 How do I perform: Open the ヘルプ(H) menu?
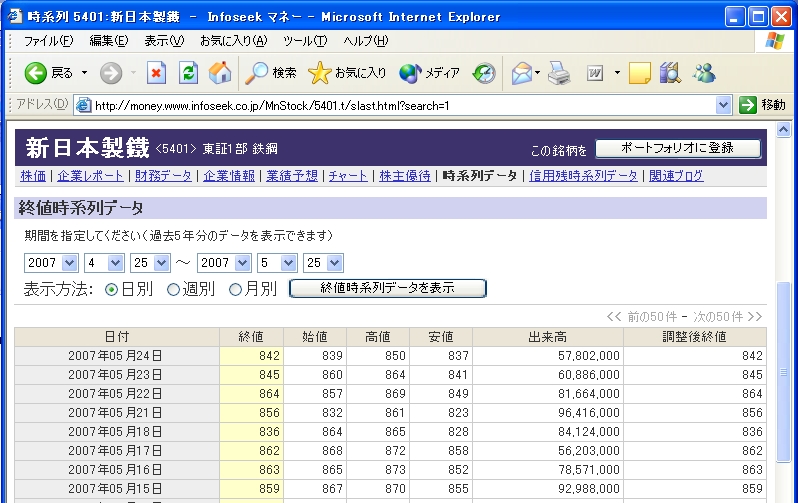pos(365,41)
